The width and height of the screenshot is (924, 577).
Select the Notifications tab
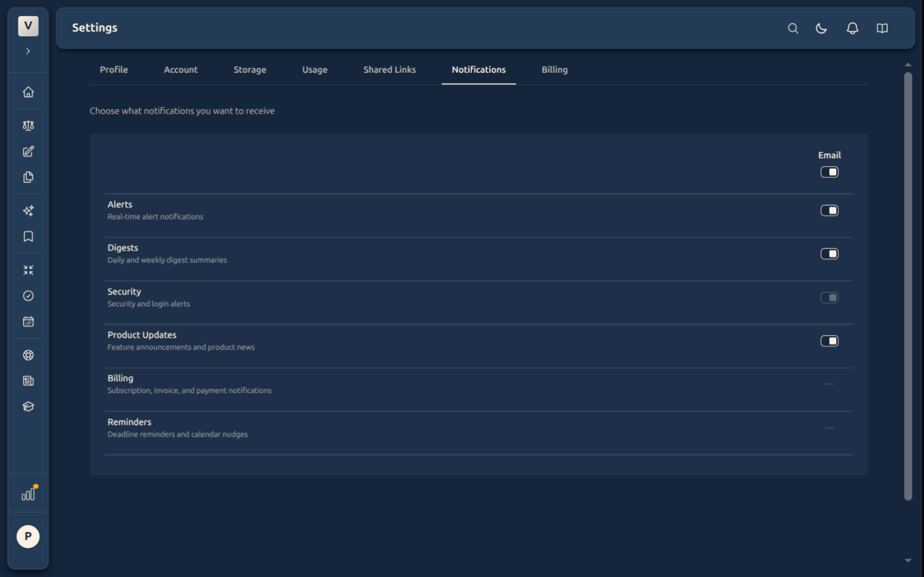pyautogui.click(x=479, y=70)
